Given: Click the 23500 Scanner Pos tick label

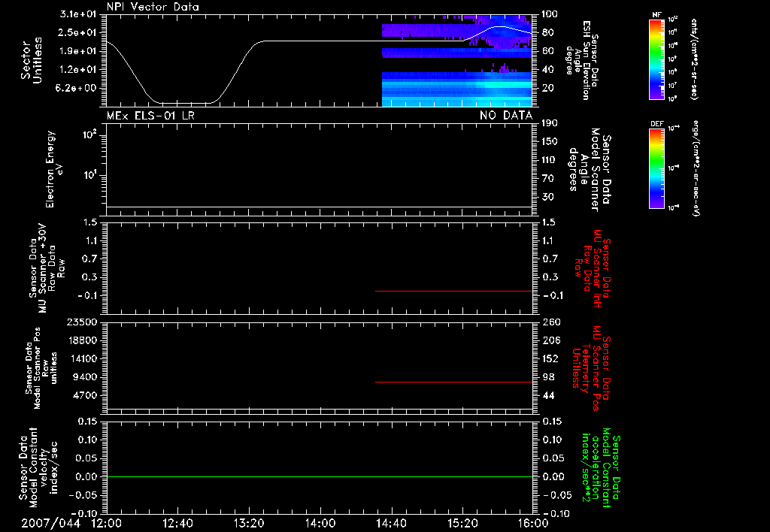Looking at the screenshot, I should click(x=81, y=322).
